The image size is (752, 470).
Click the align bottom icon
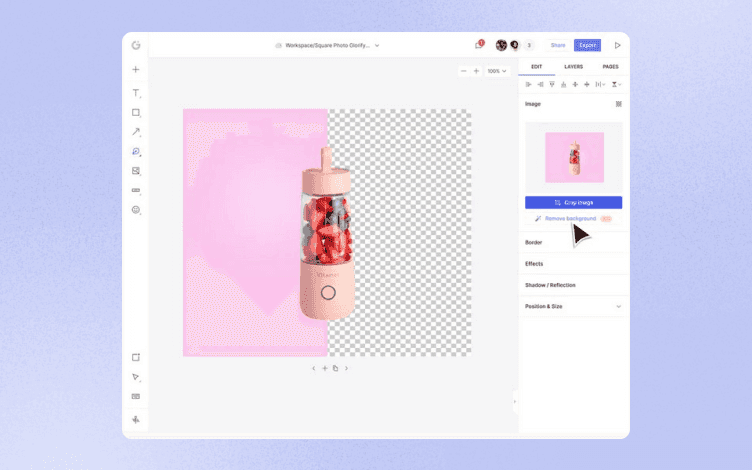pos(564,84)
